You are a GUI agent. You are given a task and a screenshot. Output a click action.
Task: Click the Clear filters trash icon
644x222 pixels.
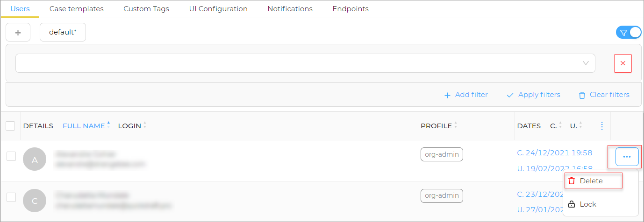tap(582, 95)
